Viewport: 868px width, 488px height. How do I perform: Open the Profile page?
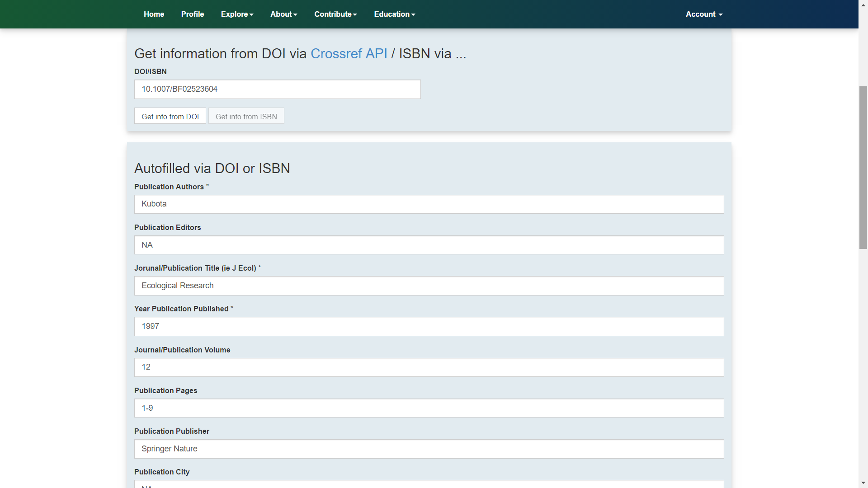193,14
